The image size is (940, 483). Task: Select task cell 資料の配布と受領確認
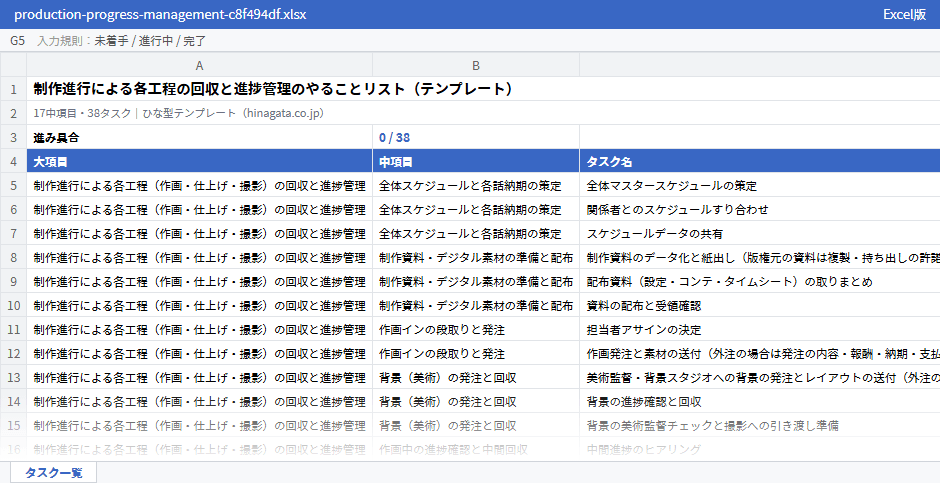[760, 306]
